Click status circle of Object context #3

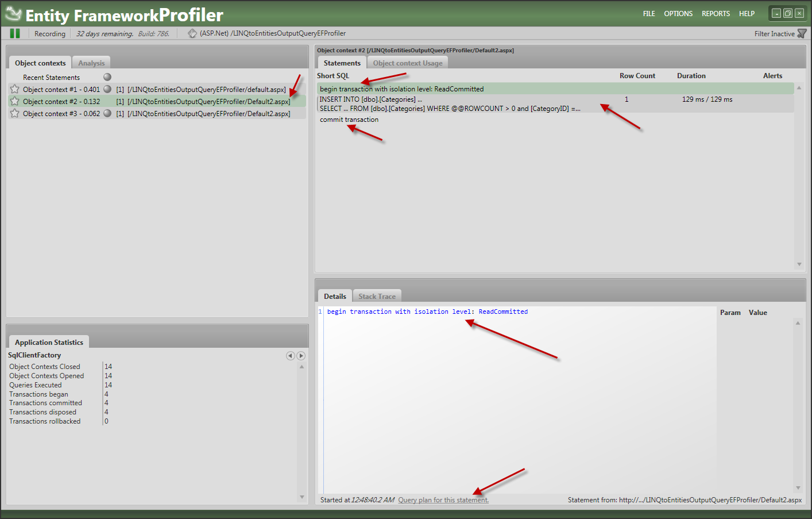point(107,113)
